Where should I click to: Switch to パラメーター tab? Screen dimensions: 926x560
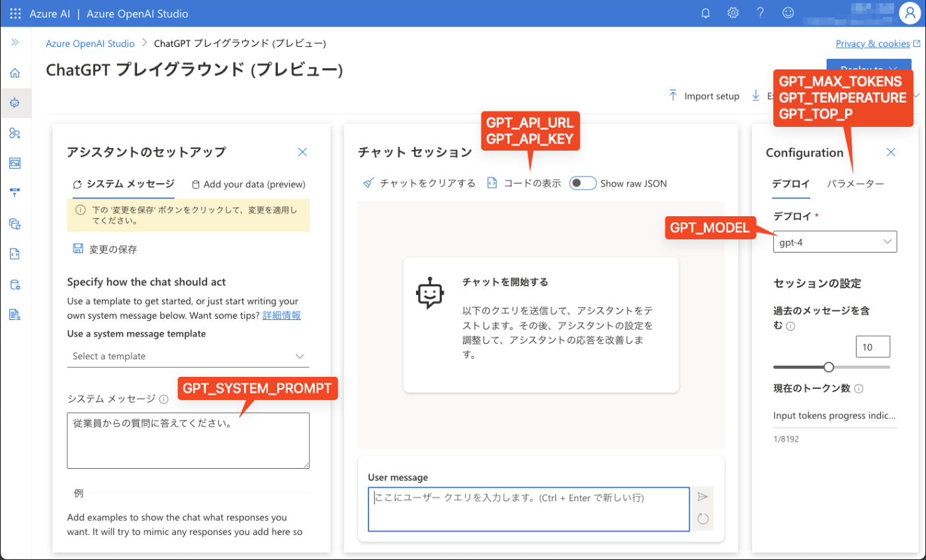pyautogui.click(x=856, y=184)
